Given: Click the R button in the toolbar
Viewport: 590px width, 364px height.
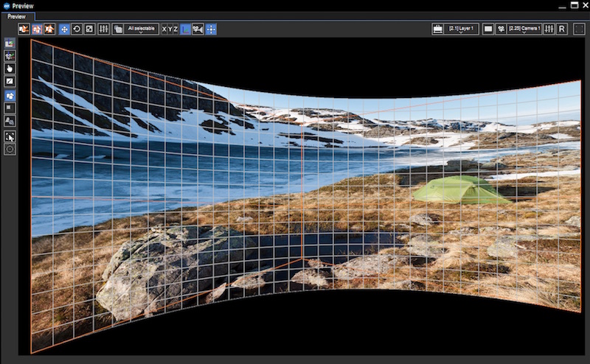Looking at the screenshot, I should pos(562,29).
